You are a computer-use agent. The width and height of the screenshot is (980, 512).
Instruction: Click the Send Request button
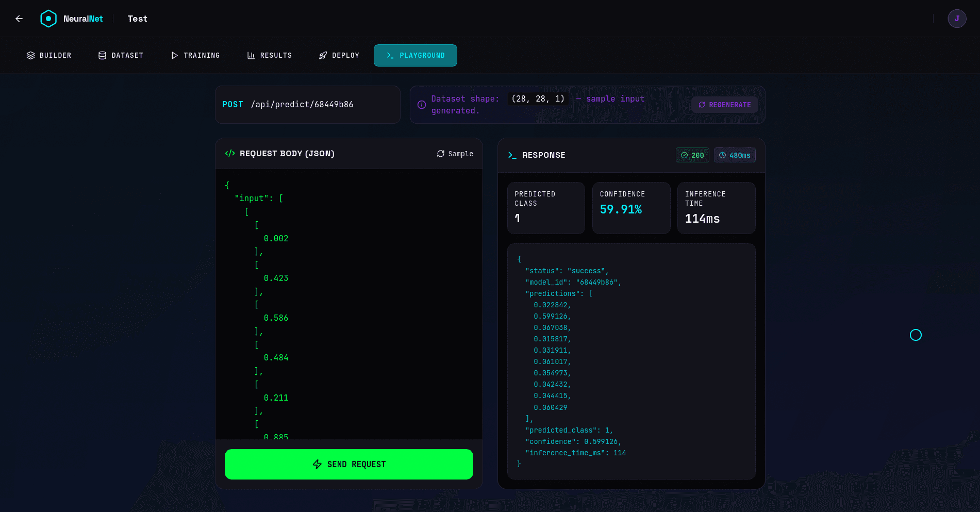pyautogui.click(x=349, y=464)
